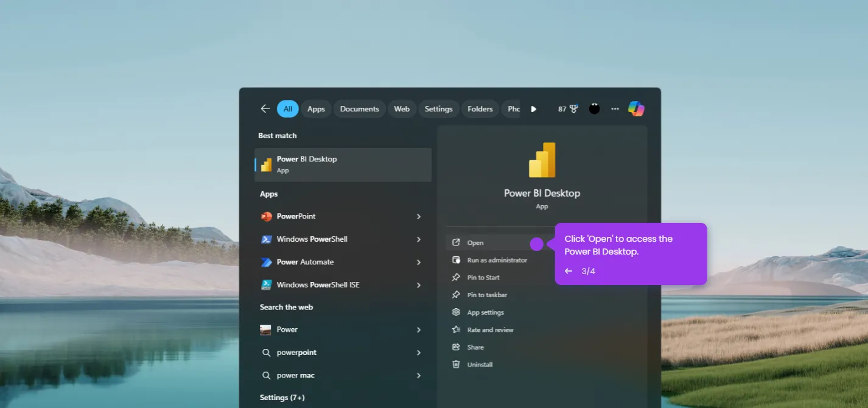This screenshot has height=408, width=868.
Task: Click the Power BI Desktop icon in best match
Action: 266,164
